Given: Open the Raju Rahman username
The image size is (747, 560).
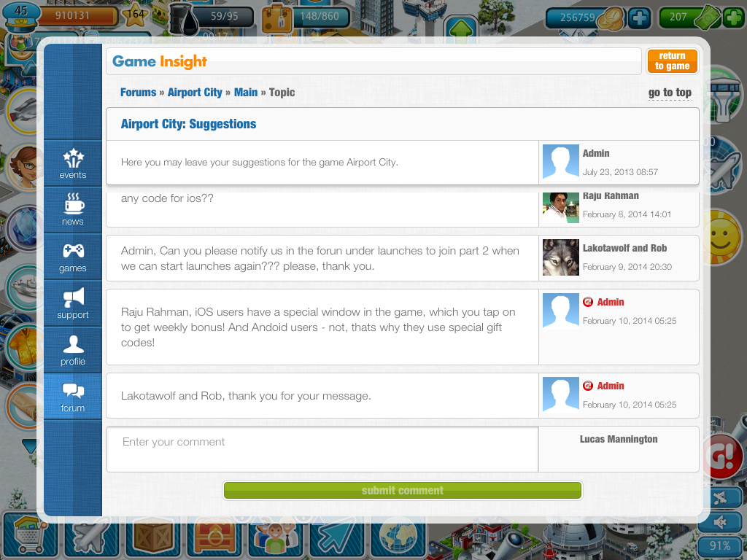Looking at the screenshot, I should pyautogui.click(x=611, y=196).
